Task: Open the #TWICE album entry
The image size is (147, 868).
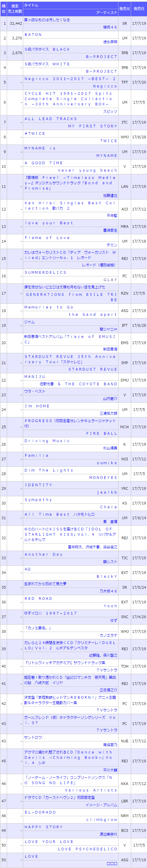Action: click(x=35, y=133)
